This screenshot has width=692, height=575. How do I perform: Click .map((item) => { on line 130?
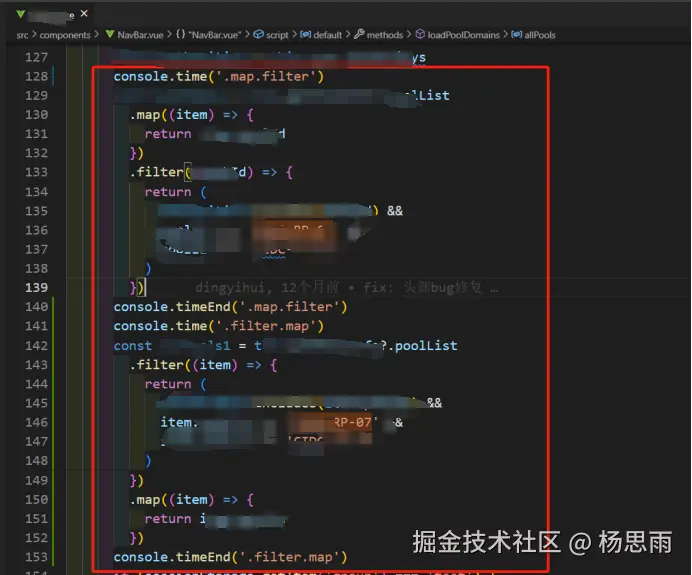(192, 115)
